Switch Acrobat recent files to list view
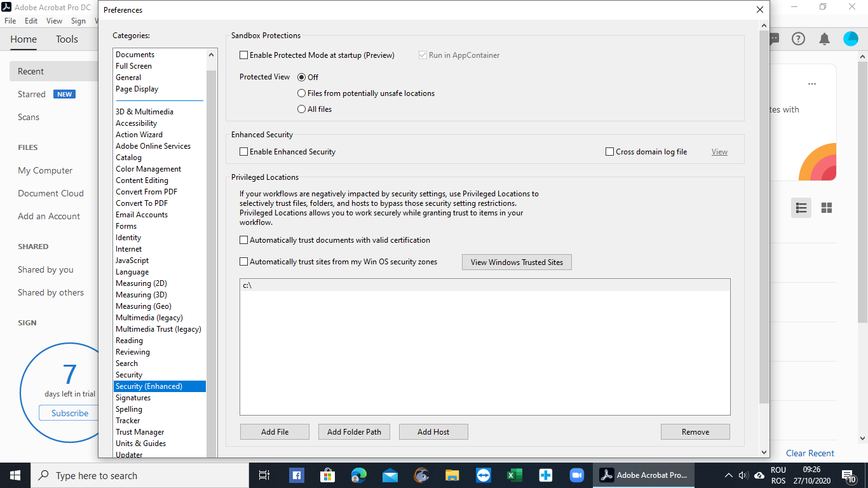 (x=801, y=208)
